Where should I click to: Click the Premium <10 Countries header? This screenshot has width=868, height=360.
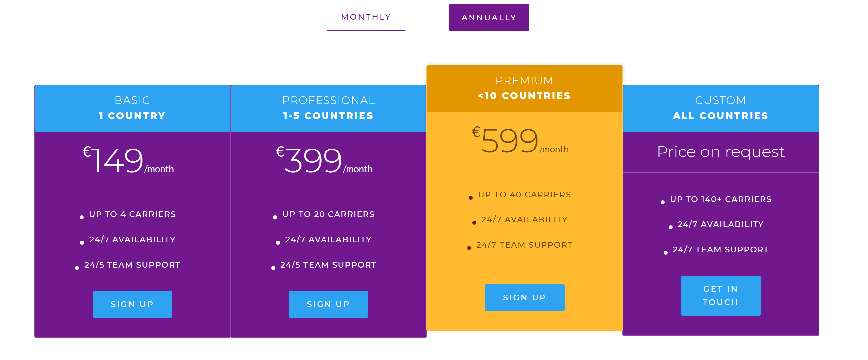[525, 89]
